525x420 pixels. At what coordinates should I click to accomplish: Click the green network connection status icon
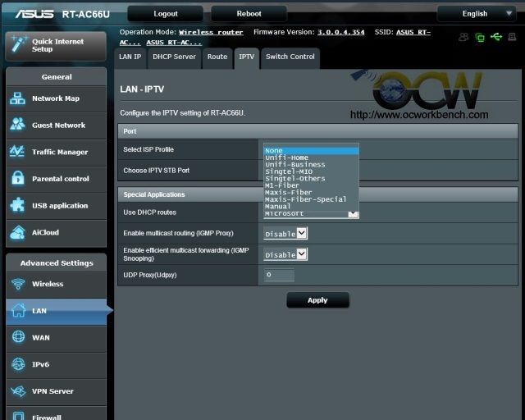[480, 37]
